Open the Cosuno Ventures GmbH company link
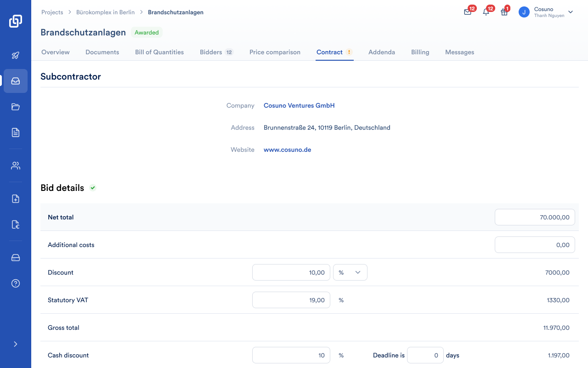Viewport: 588px width, 368px height. click(x=299, y=105)
